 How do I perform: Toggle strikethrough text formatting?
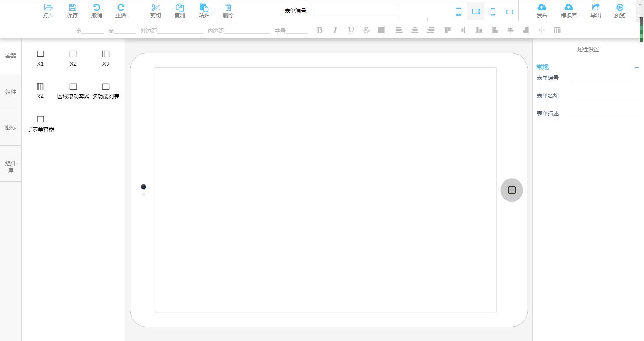tap(367, 30)
